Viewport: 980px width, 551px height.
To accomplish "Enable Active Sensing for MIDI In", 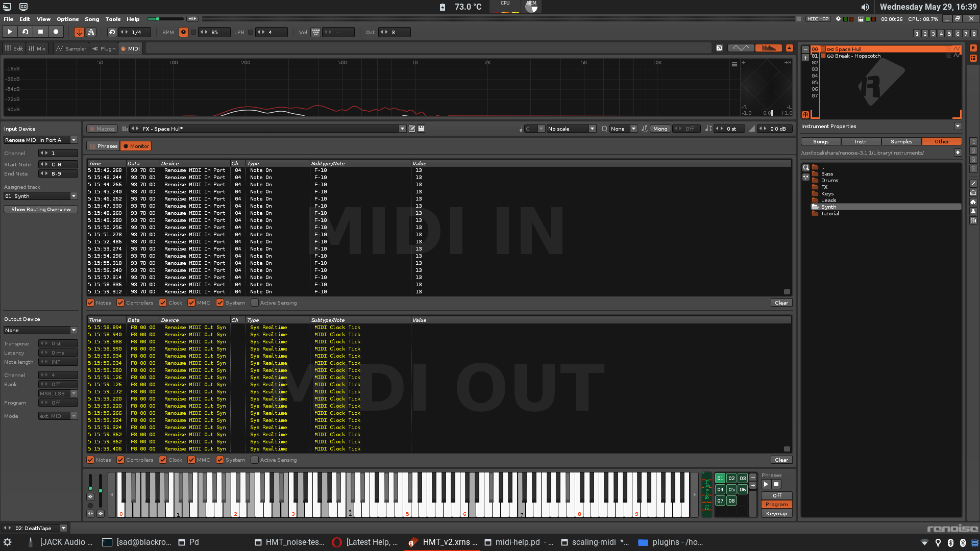I will pos(255,303).
